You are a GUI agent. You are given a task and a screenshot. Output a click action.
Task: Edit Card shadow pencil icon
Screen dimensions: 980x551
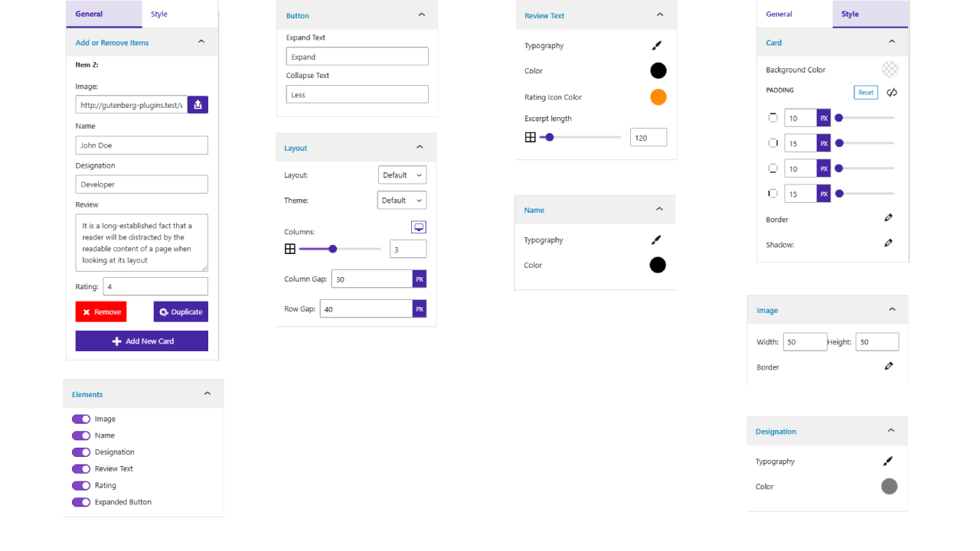point(888,243)
